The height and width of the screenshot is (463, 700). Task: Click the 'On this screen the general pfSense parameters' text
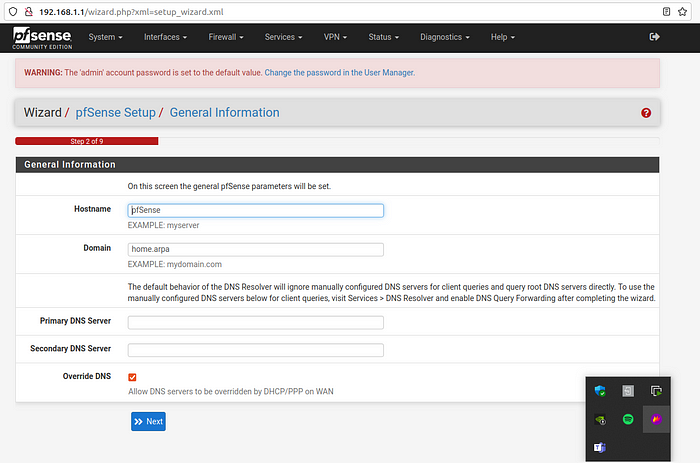(x=229, y=186)
